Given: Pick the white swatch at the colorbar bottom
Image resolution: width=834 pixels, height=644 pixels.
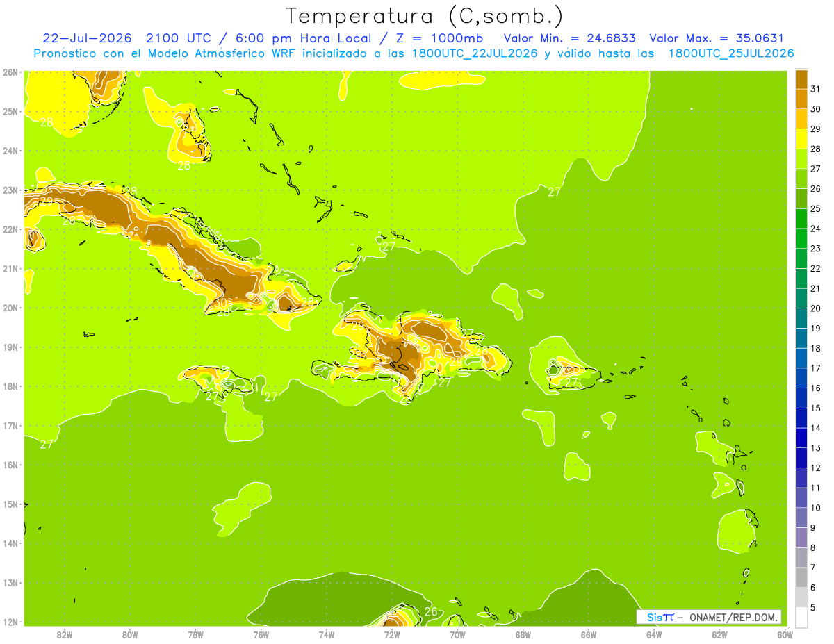Looking at the screenshot, I should pos(801,618).
